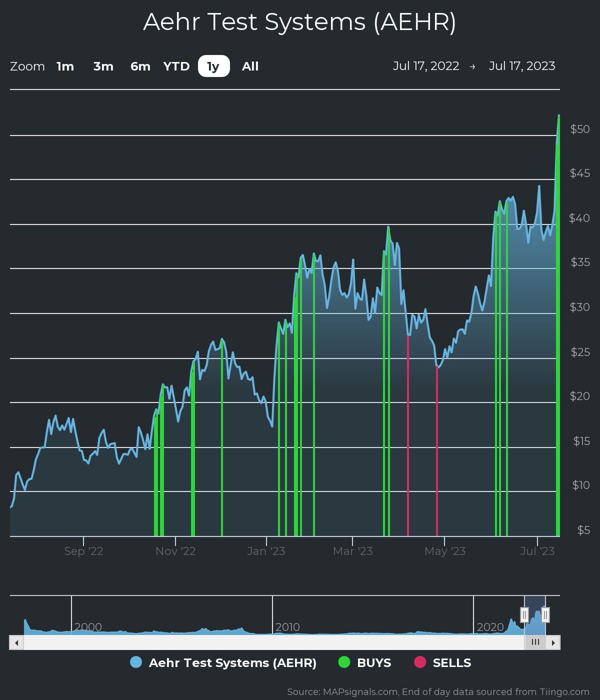Select the All zoom range
Image resolution: width=600 pixels, height=700 pixels.
tap(250, 66)
